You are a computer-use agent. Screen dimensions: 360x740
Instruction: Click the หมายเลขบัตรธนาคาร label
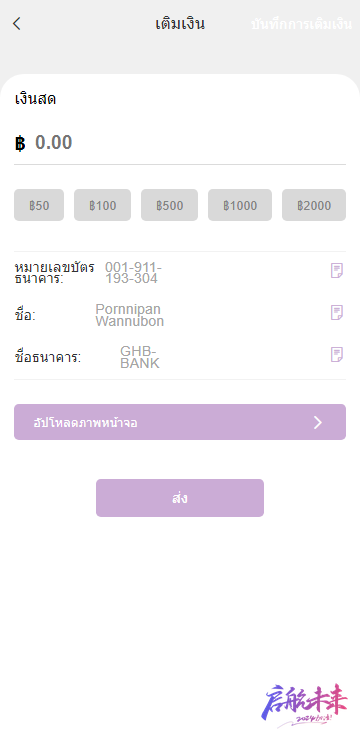54,272
